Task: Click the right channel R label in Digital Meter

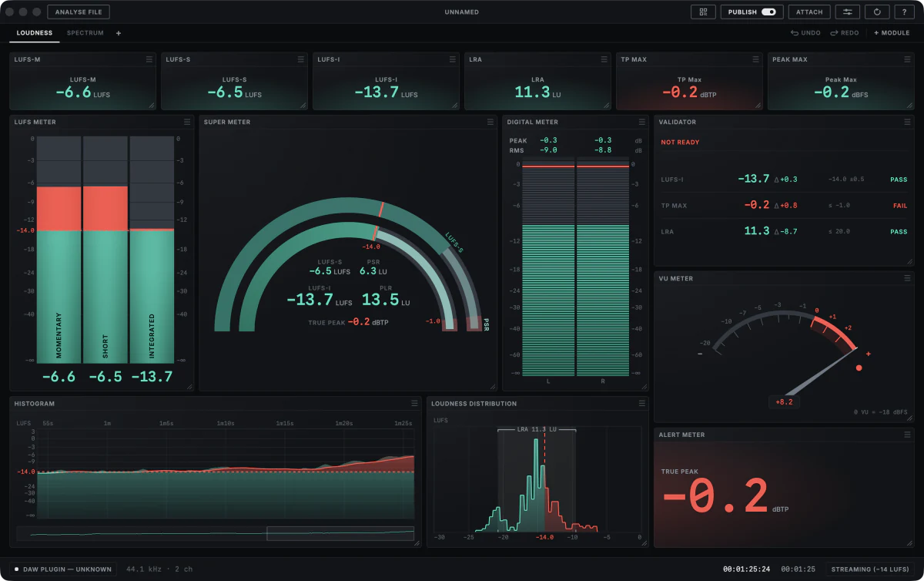Action: click(x=602, y=381)
